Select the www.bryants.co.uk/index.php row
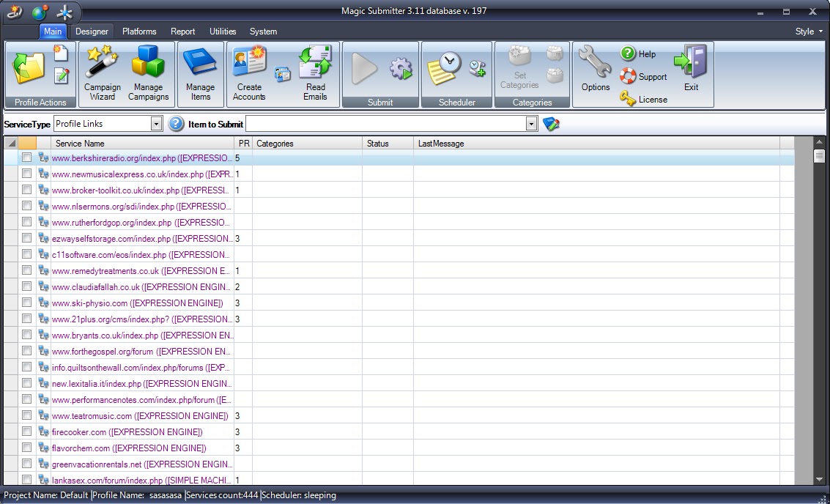Screen dimensions: 830x504 coord(399,335)
